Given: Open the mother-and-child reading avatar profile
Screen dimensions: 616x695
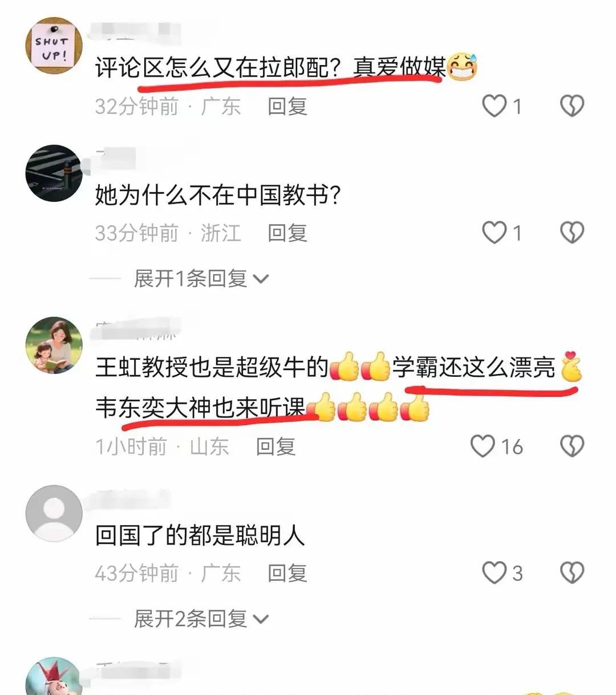Looking at the screenshot, I should [x=54, y=345].
